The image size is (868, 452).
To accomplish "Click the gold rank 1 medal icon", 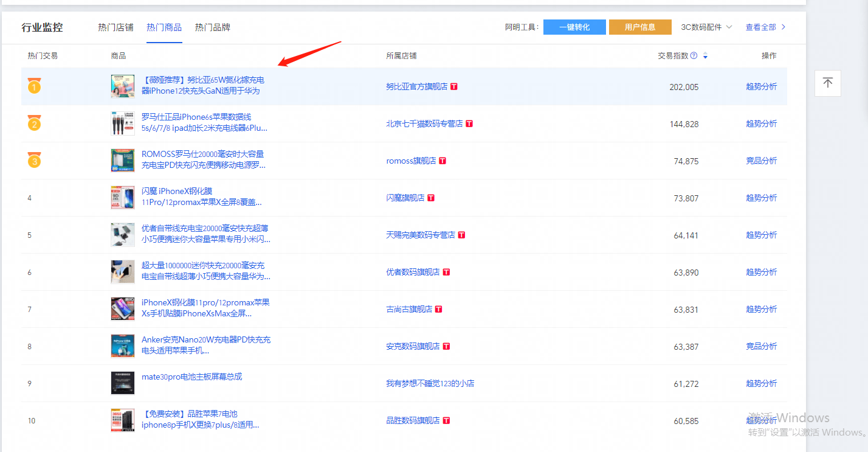I will tap(35, 86).
